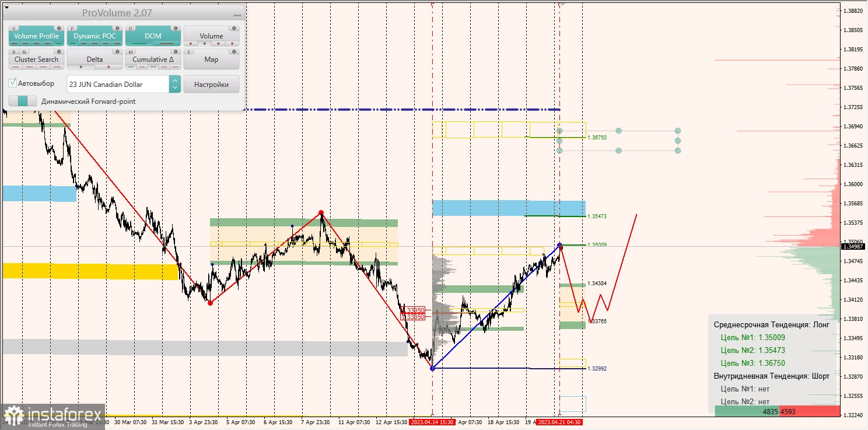Select the green line segment under DOM
868x430 pixels.
pos(139,44)
